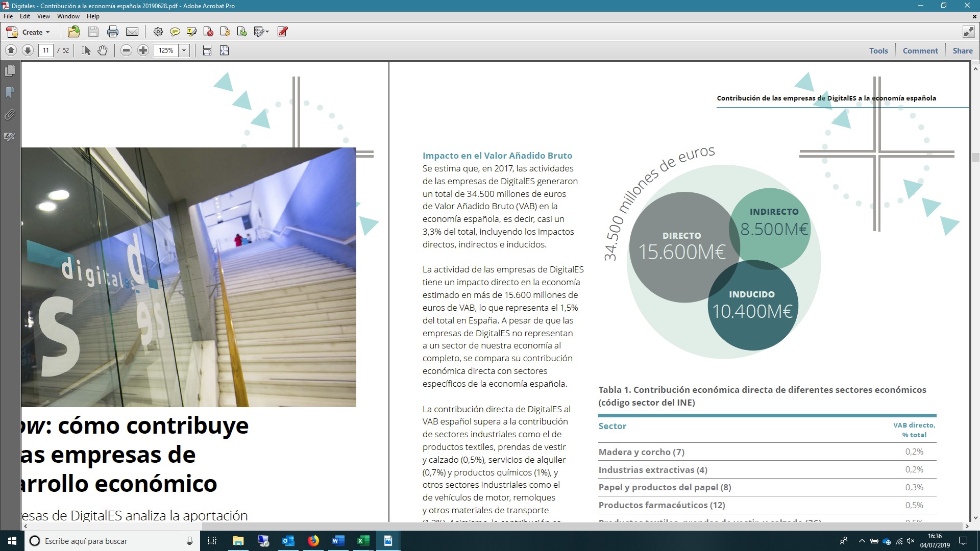This screenshot has width=980, height=551.
Task: Choose the Select text and images tool
Action: [x=86, y=51]
